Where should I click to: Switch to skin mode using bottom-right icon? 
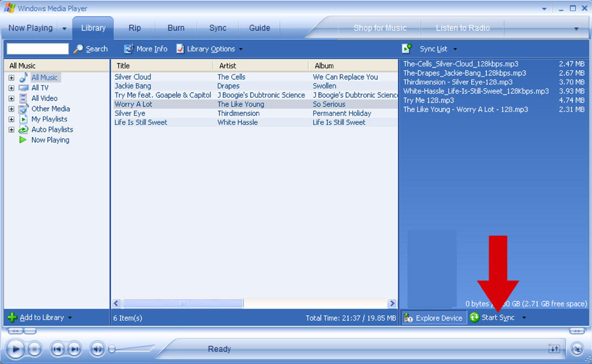coord(577,349)
